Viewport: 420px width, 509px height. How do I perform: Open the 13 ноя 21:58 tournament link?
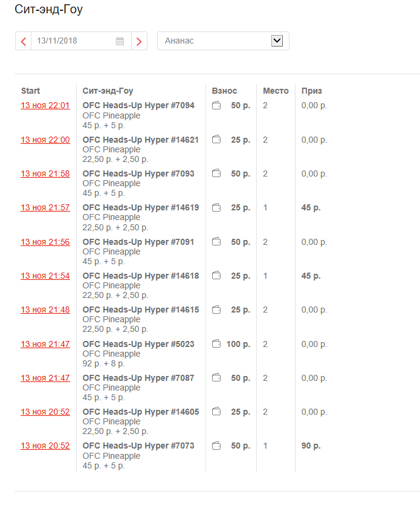(x=45, y=173)
